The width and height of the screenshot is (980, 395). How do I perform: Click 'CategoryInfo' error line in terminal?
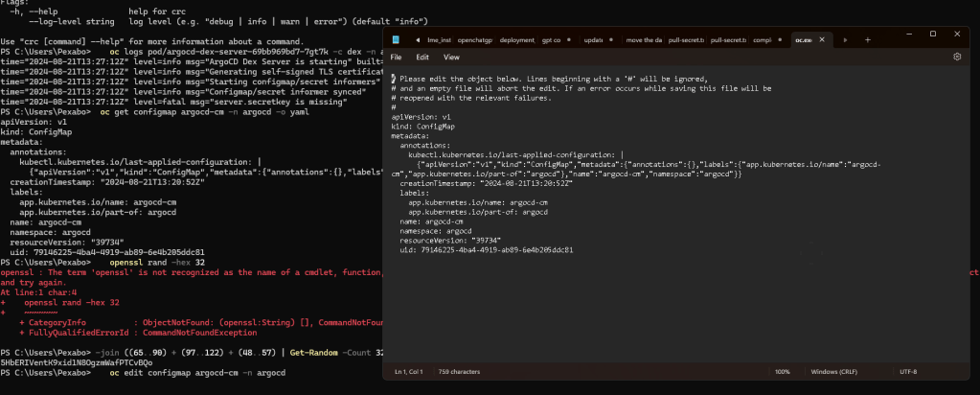pyautogui.click(x=200, y=322)
